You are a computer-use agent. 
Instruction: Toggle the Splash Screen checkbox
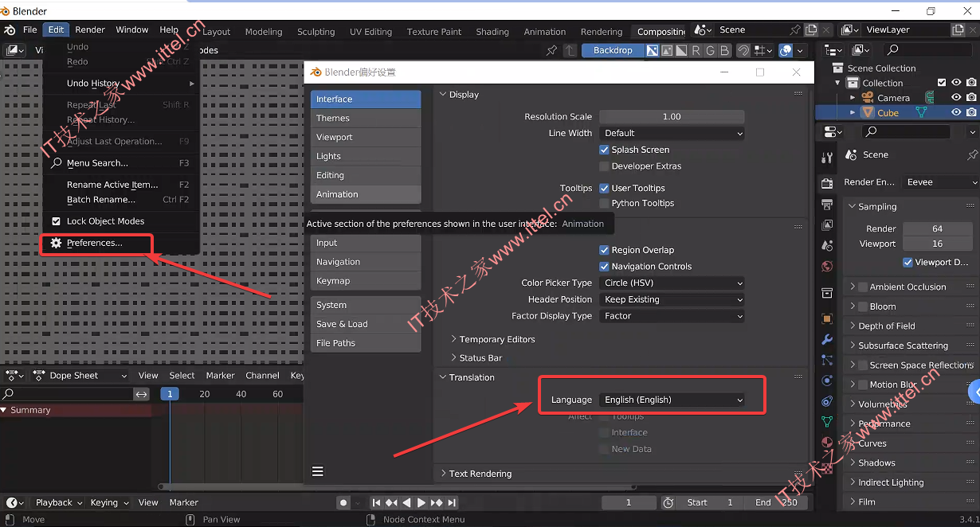click(604, 150)
